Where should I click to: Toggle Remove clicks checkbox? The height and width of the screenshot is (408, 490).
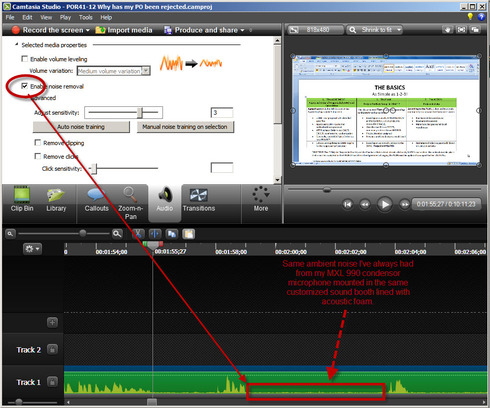pyautogui.click(x=38, y=156)
